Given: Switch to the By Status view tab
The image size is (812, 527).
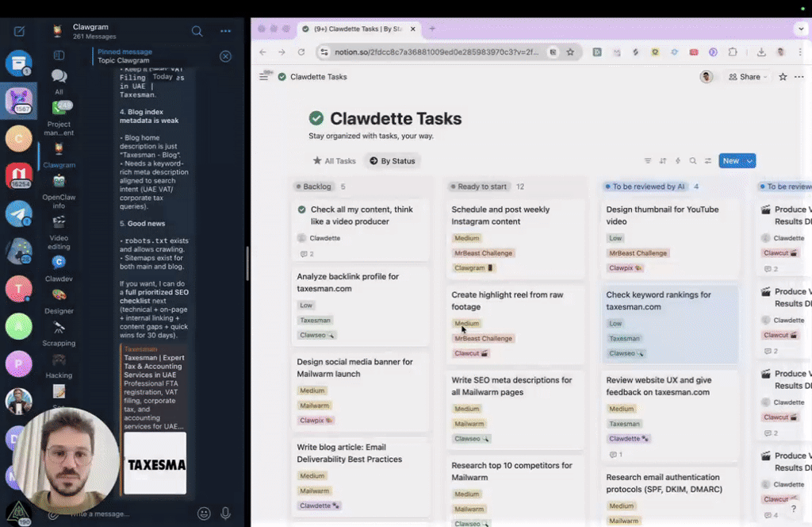Looking at the screenshot, I should coord(393,160).
